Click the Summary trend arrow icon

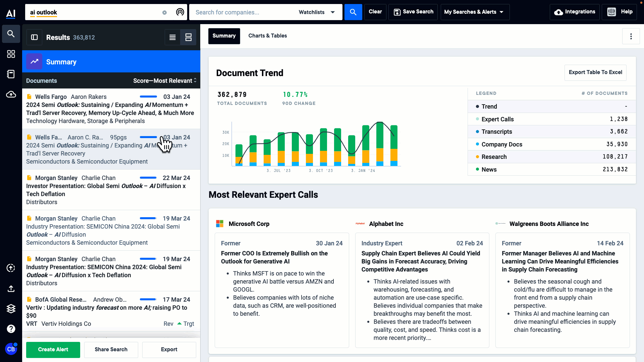click(x=34, y=62)
